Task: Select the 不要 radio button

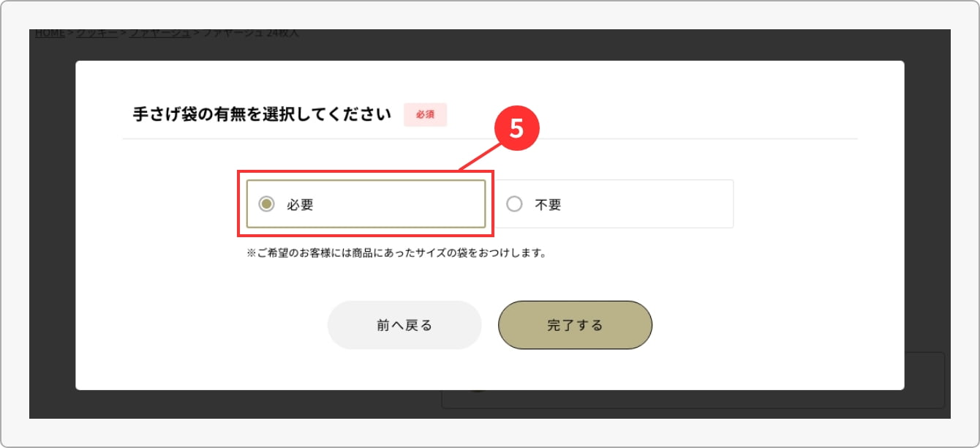Action: pyautogui.click(x=515, y=204)
